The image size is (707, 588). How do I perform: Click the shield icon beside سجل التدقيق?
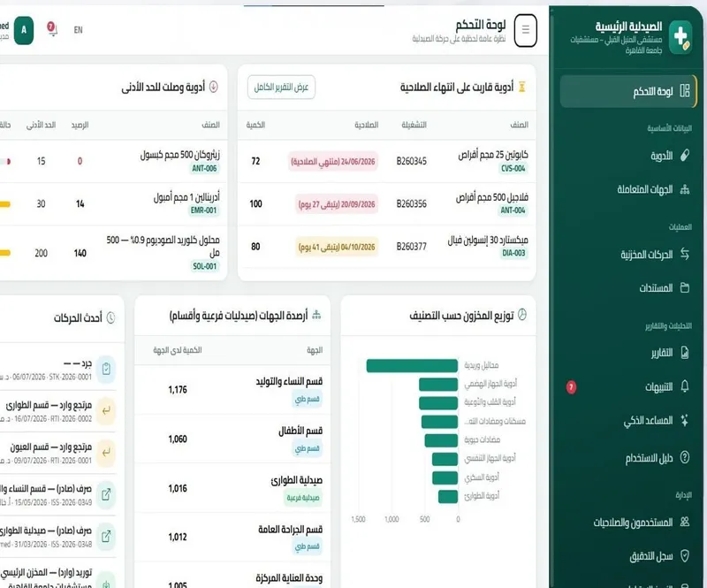coord(684,556)
